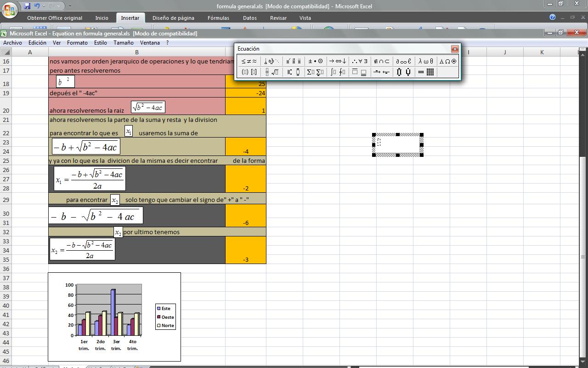Open the ? help menu
Image resolution: width=588 pixels, height=368 pixels.
coord(167,43)
